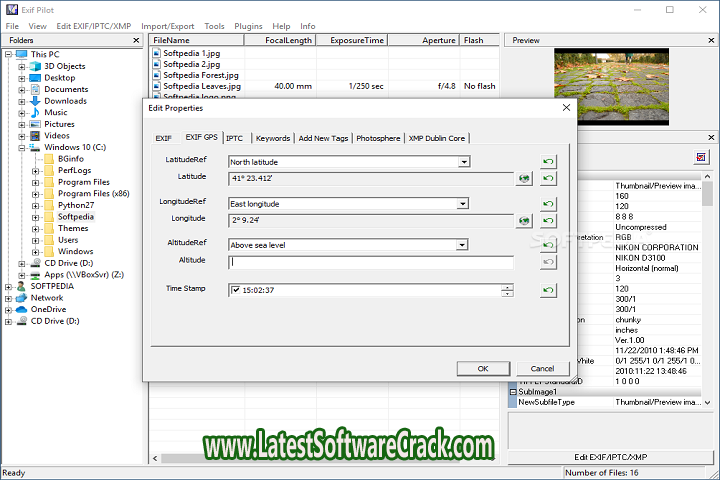Switch to the Keywords tab
720x480 pixels.
coord(272,138)
